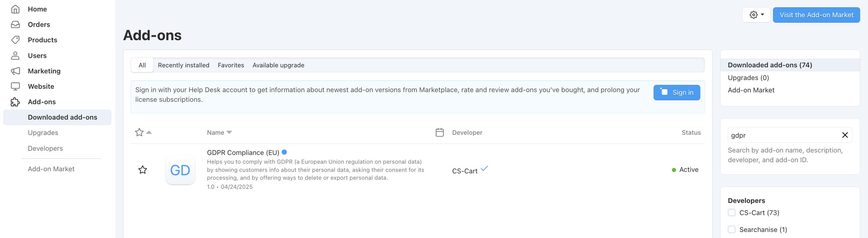Screen dimensions: 868x238
Task: Open the Active status dropdown
Action: click(685, 169)
